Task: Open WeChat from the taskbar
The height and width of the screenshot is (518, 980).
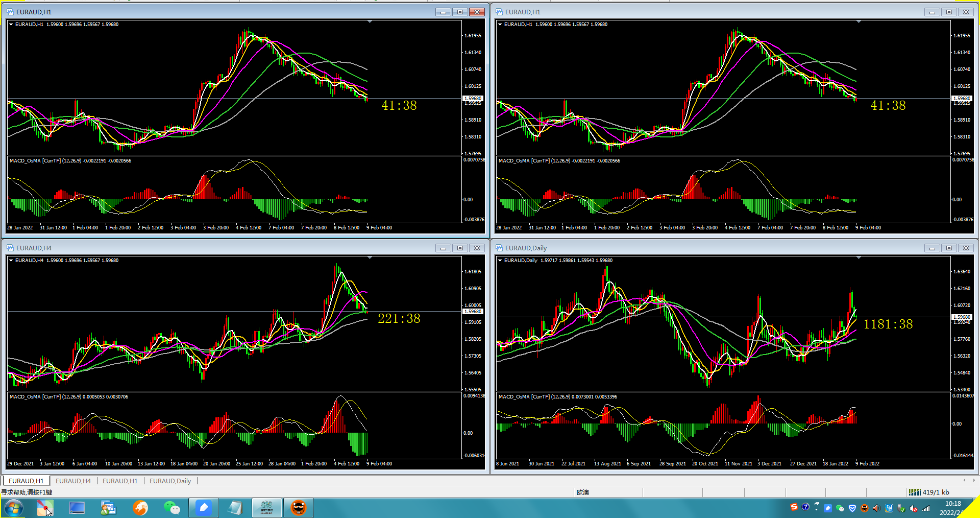Action: 172,508
